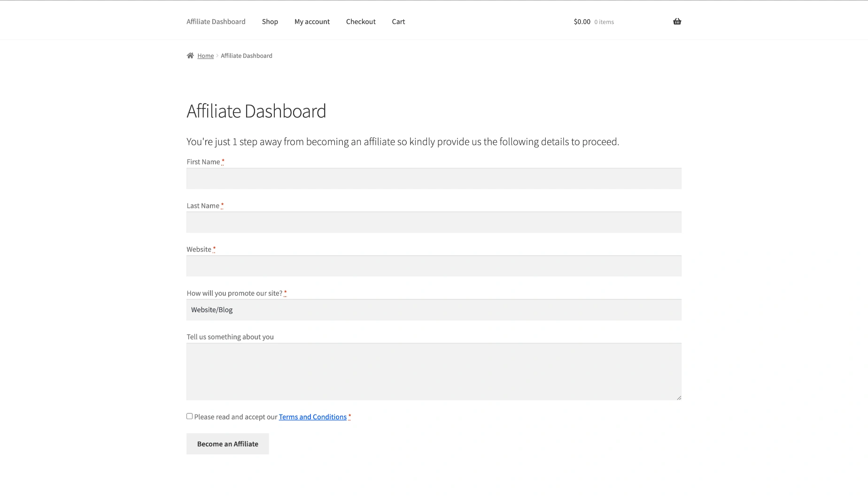Open Affiliate Dashboard in the top navigation menu
This screenshot has height=497, width=868.
[216, 22]
